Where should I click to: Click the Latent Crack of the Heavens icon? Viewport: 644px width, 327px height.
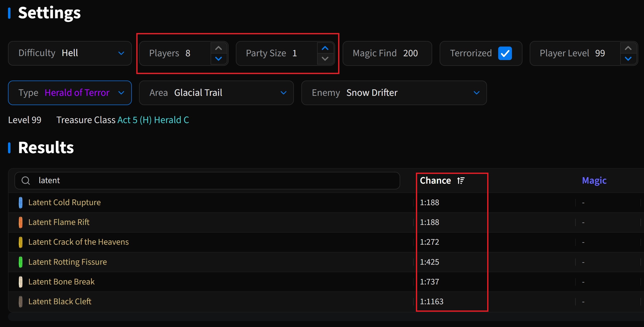(x=21, y=242)
